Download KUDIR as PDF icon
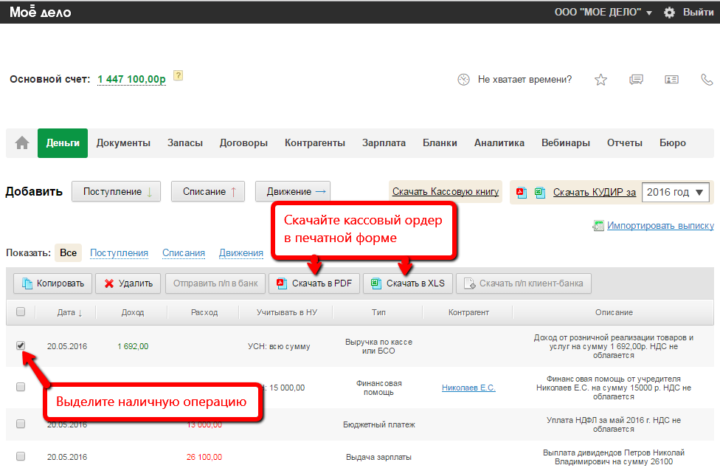 [521, 192]
